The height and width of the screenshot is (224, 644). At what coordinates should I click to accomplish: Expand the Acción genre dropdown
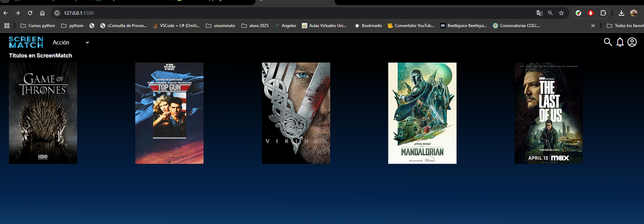[x=71, y=42]
